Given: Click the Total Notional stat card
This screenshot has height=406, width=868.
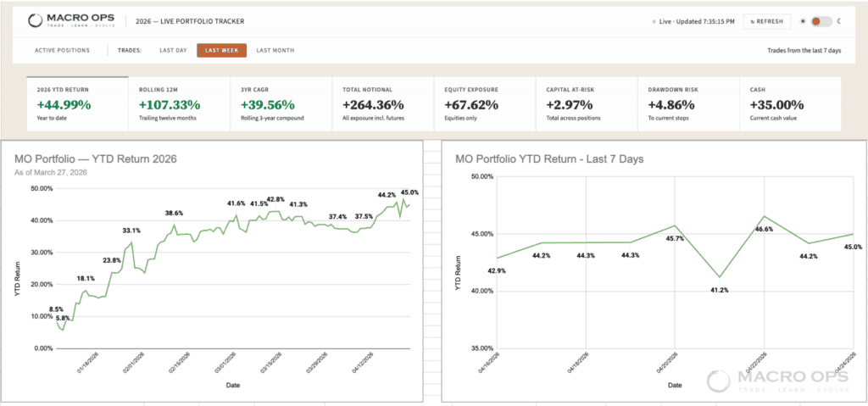Looking at the screenshot, I should coord(383,103).
